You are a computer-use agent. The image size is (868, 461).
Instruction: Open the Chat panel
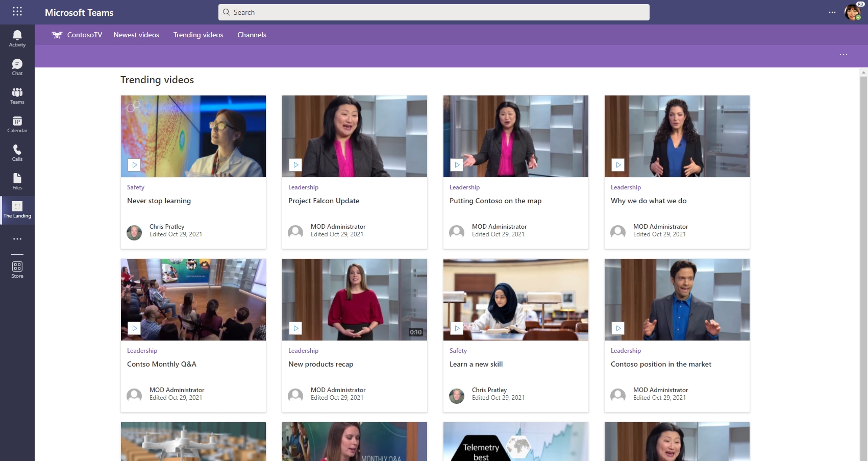[x=17, y=66]
